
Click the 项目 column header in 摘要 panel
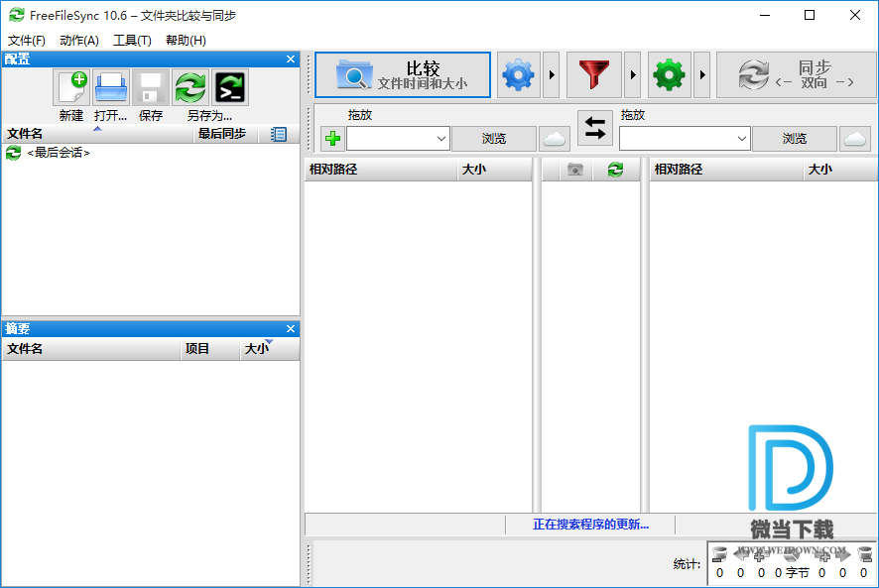click(x=210, y=349)
